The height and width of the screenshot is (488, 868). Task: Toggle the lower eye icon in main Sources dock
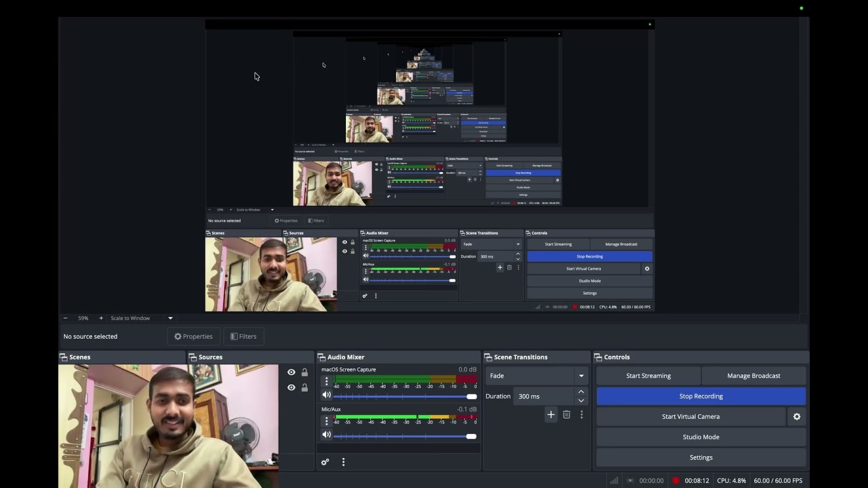pos(292,388)
